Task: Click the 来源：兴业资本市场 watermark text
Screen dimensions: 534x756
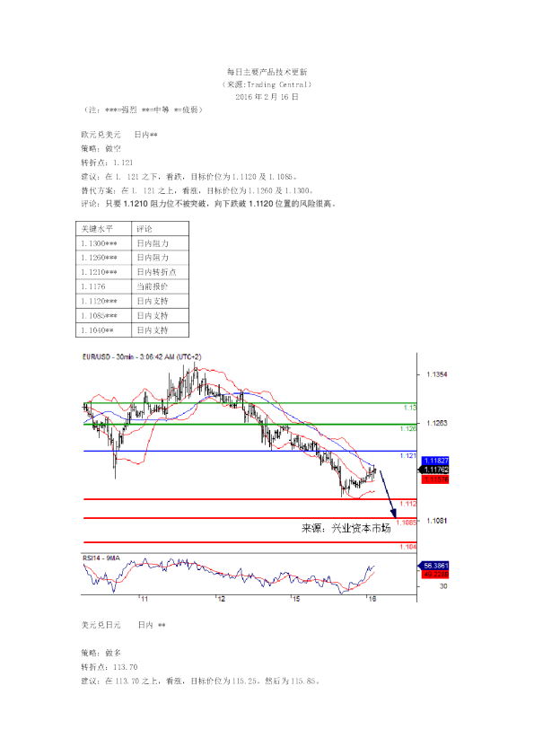Action: point(346,529)
